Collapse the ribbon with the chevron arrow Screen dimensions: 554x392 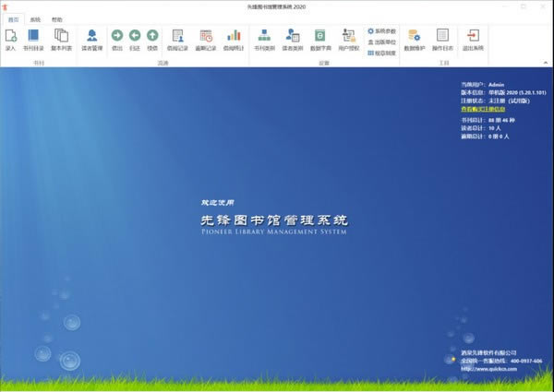546,63
